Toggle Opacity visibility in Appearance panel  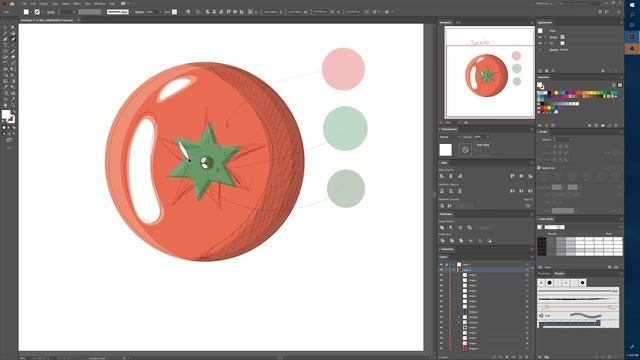coord(540,50)
